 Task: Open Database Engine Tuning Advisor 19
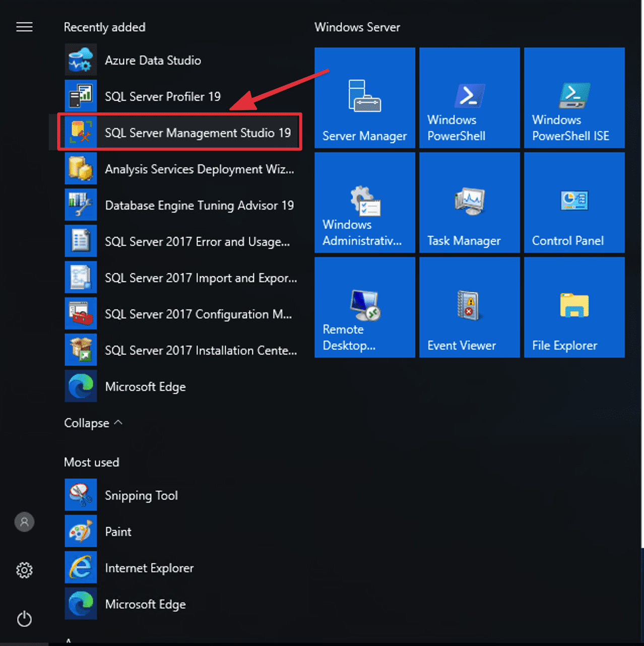(199, 206)
